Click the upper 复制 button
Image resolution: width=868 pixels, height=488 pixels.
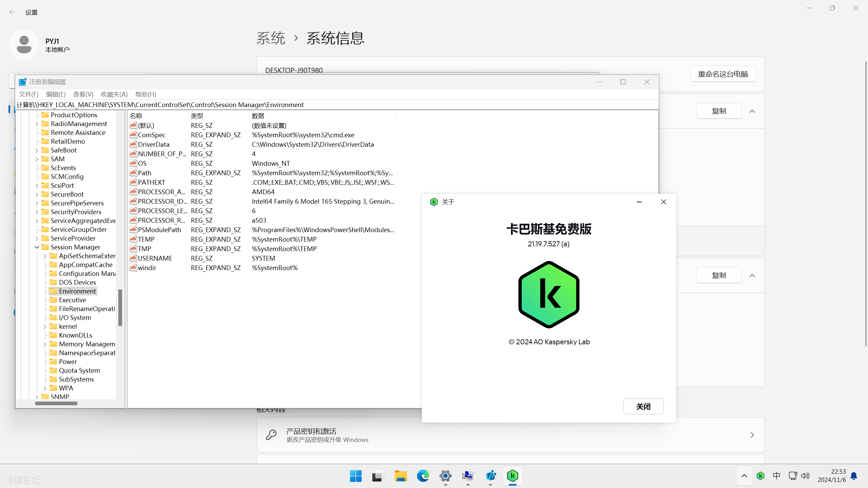pos(719,111)
